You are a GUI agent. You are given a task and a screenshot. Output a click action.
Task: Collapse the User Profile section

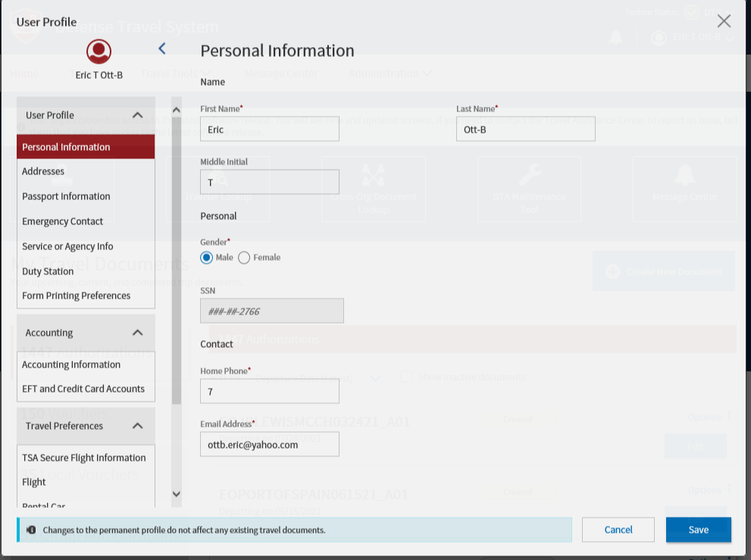click(x=137, y=115)
